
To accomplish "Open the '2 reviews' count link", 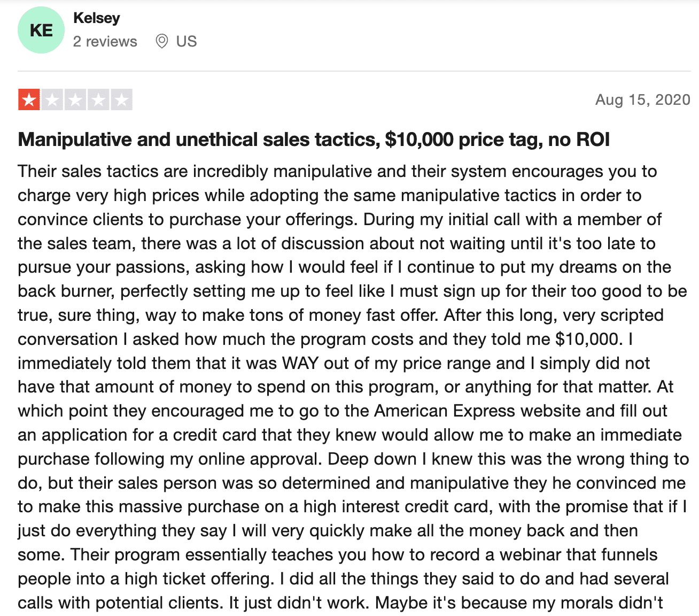I will click(x=105, y=42).
